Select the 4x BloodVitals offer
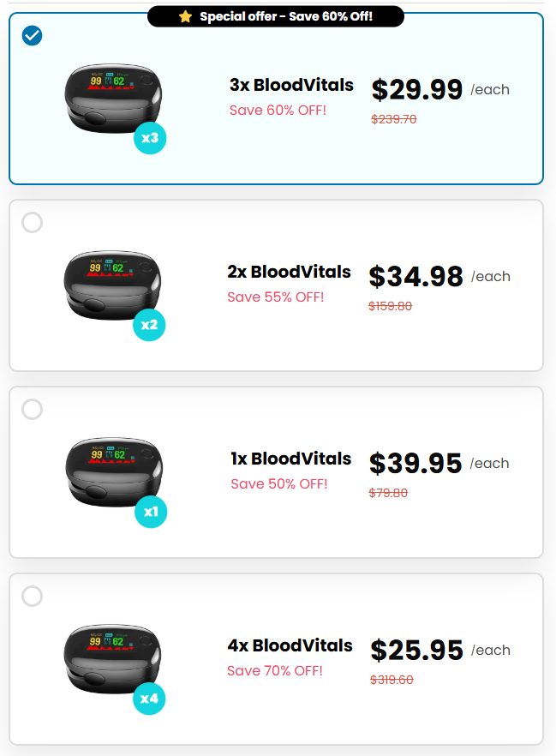556x756 pixels. click(32, 596)
